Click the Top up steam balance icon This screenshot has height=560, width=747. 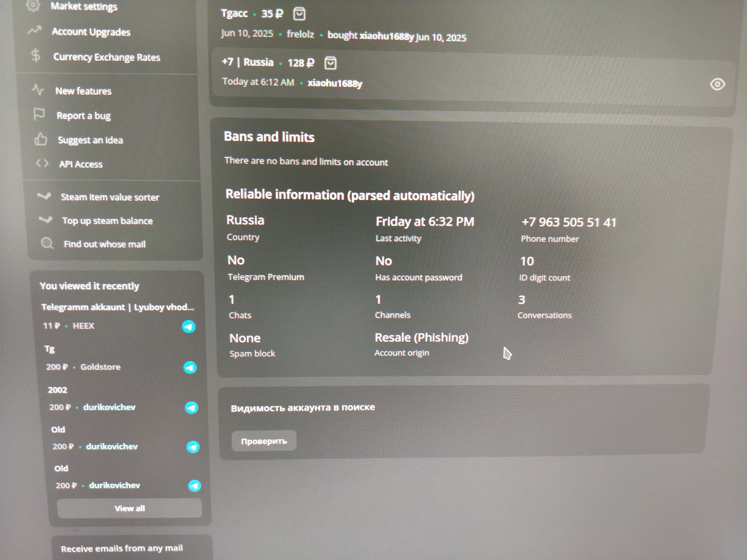tap(45, 220)
